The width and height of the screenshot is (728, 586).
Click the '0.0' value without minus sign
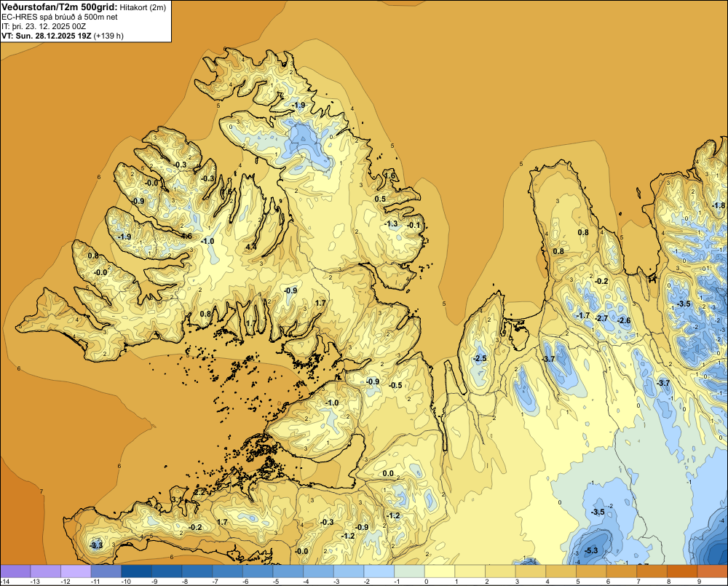(388, 474)
